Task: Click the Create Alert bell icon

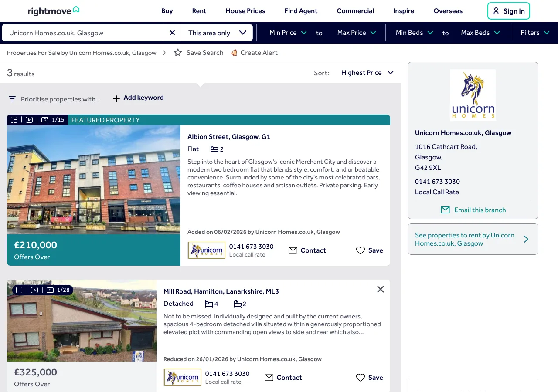Action: point(234,53)
